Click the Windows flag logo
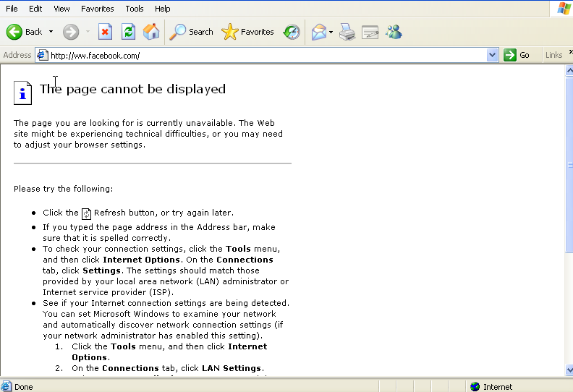 pos(564,8)
